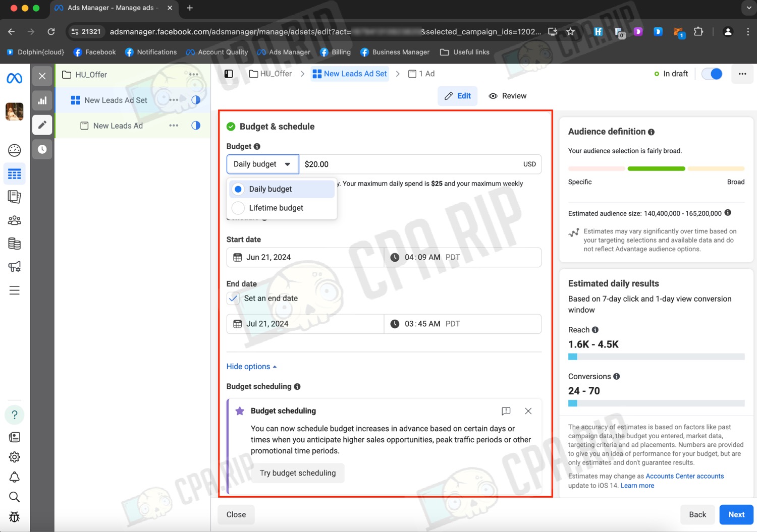Select the pencil edit icon in sidebar
Image resolution: width=757 pixels, height=532 pixels.
coord(42,125)
